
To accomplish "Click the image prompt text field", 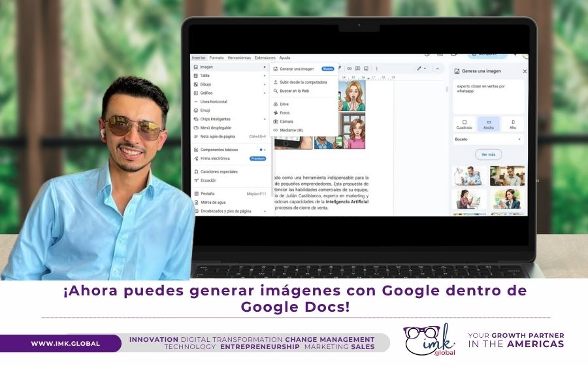I will (489, 97).
